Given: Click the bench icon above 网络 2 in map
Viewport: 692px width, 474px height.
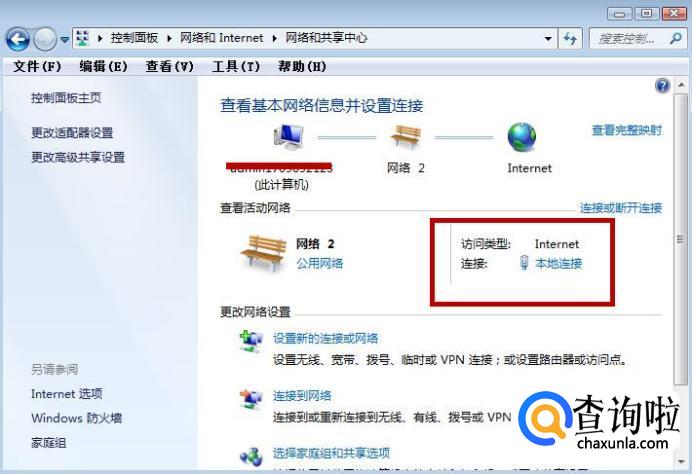Looking at the screenshot, I should click(x=406, y=136).
